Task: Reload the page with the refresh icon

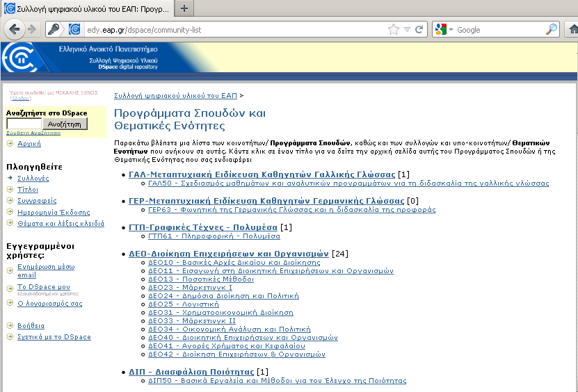Action: click(x=419, y=29)
